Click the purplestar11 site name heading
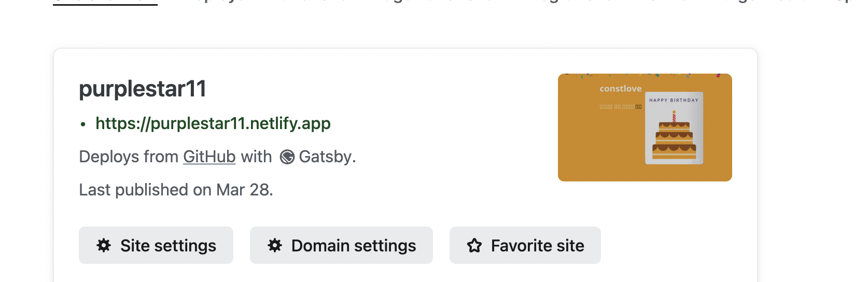Image resolution: width=868 pixels, height=282 pixels. [x=143, y=89]
